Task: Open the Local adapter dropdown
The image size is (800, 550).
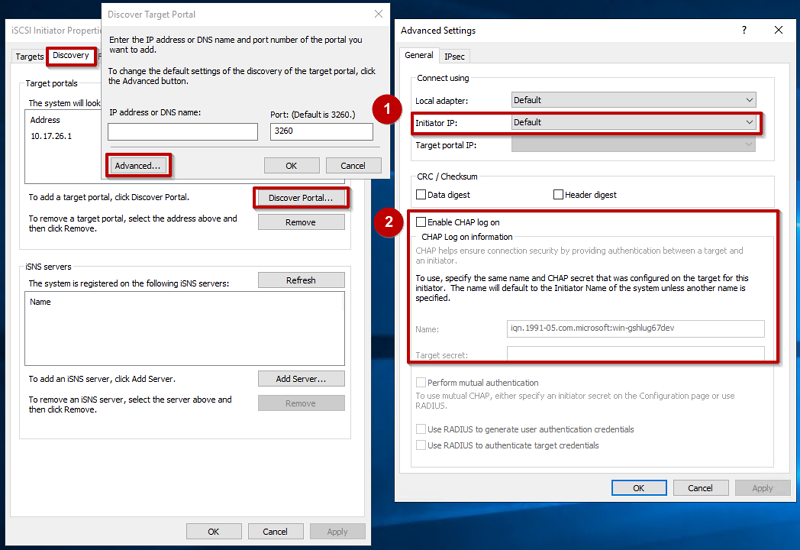Action: coord(634,100)
